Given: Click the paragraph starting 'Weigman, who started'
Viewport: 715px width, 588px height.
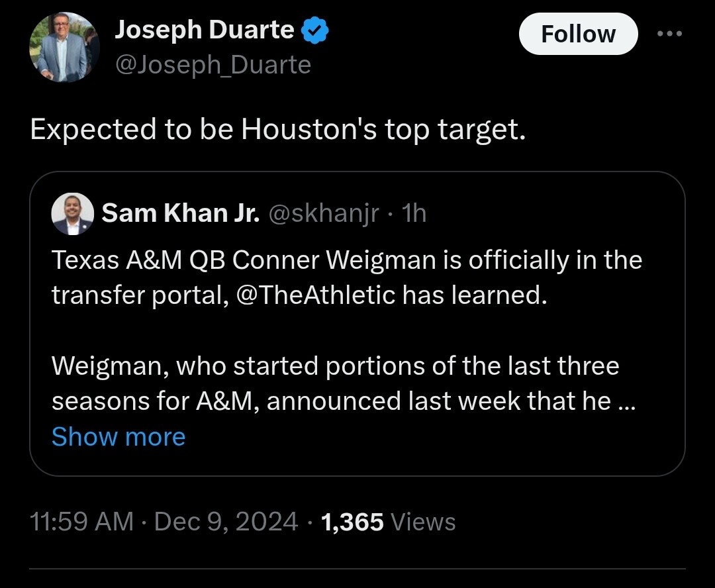Looking at the screenshot, I should tap(343, 383).
